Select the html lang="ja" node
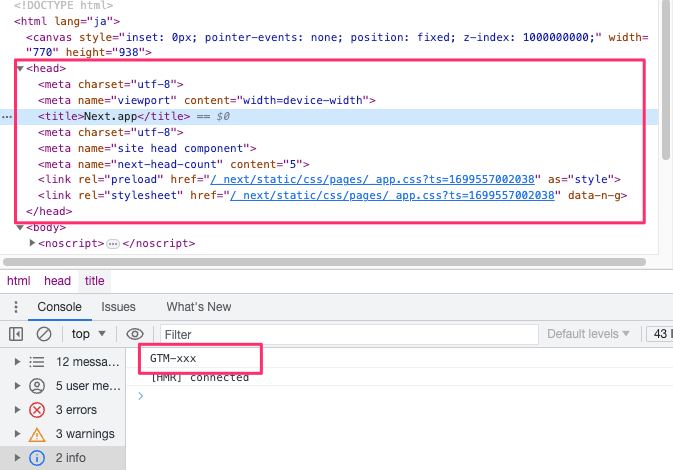The width and height of the screenshot is (673, 470). [x=67, y=21]
